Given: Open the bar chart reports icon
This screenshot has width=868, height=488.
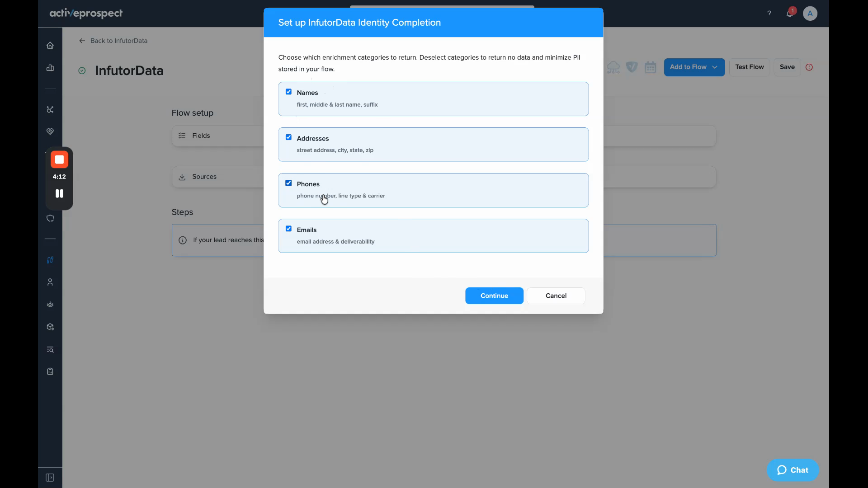Looking at the screenshot, I should pyautogui.click(x=50, y=68).
